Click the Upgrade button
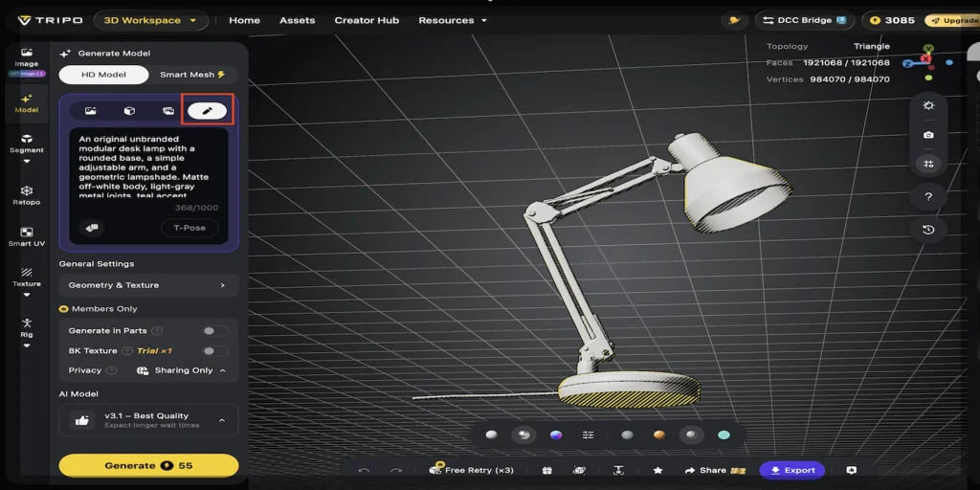980x490 pixels. point(952,20)
